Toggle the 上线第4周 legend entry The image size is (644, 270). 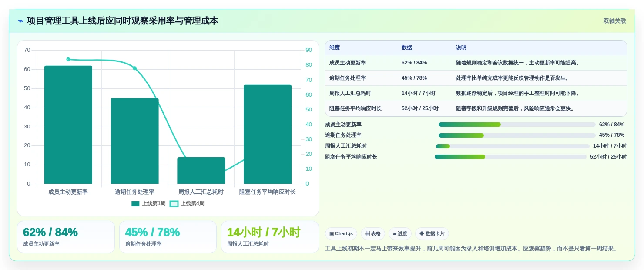pos(187,203)
